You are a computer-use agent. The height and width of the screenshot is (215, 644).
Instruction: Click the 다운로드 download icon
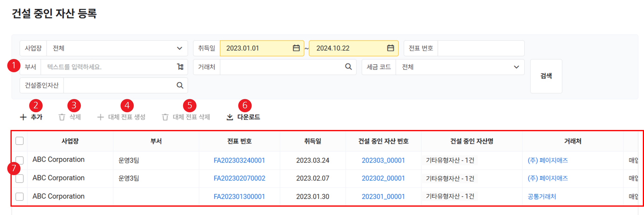coord(230,117)
